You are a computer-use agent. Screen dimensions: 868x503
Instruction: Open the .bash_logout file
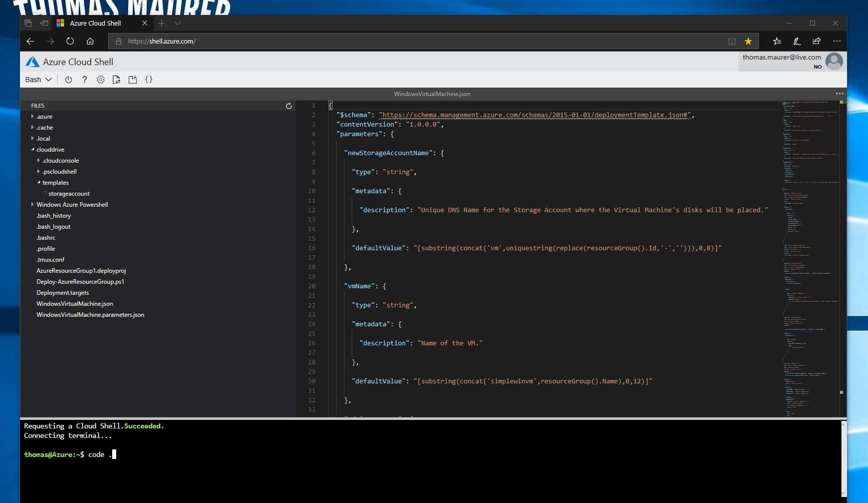point(53,227)
